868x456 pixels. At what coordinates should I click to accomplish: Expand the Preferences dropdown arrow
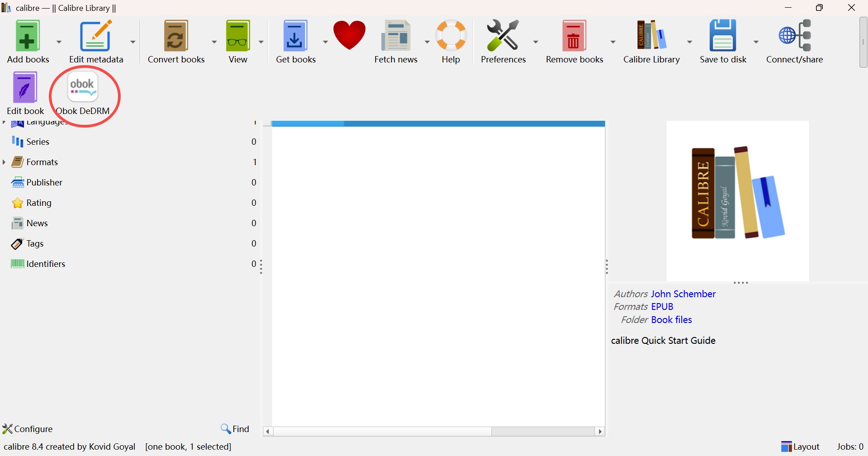[536, 42]
